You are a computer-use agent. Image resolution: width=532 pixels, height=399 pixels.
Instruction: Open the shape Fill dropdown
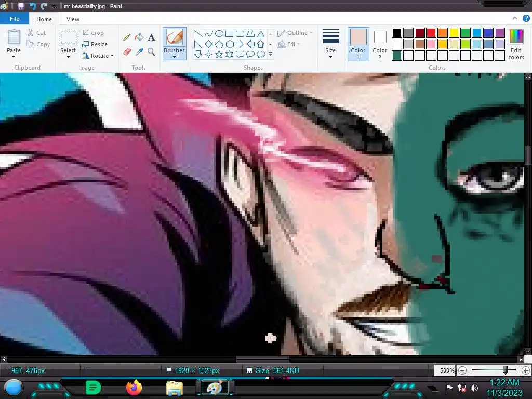click(289, 44)
